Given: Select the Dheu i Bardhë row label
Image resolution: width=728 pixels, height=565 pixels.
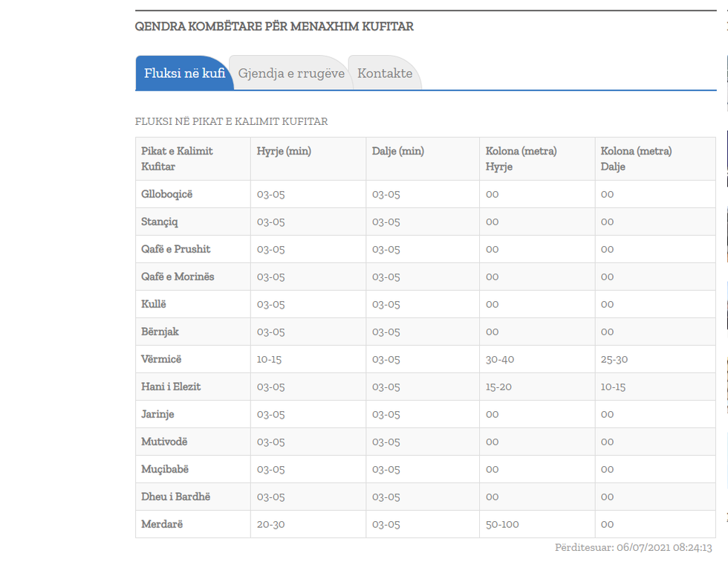Looking at the screenshot, I should pos(175,497).
